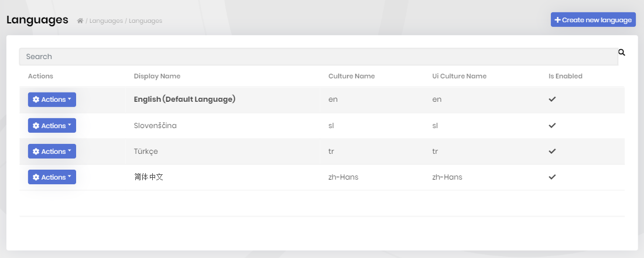Sort by Ui Culture Name column header
This screenshot has width=644, height=258.
(x=459, y=76)
